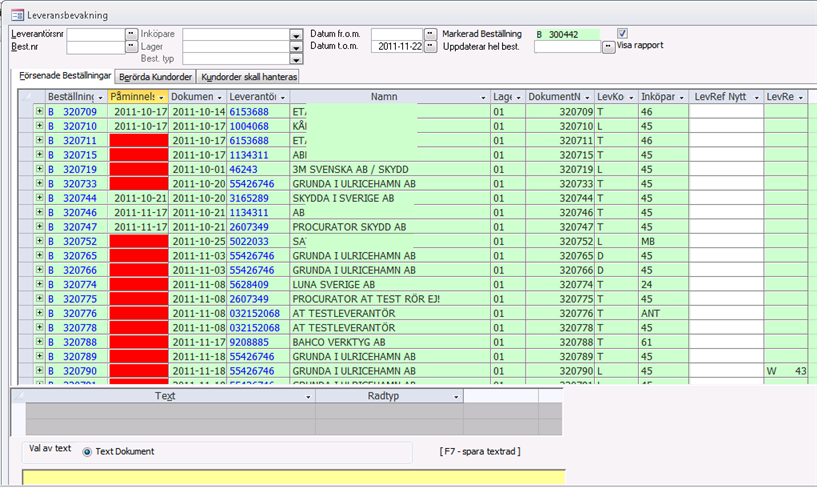
Task: Switch to Kundorder skall hanteras tab
Action: [x=248, y=76]
